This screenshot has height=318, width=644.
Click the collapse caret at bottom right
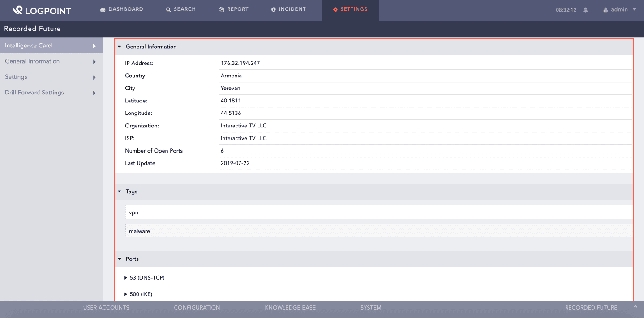tap(636, 307)
